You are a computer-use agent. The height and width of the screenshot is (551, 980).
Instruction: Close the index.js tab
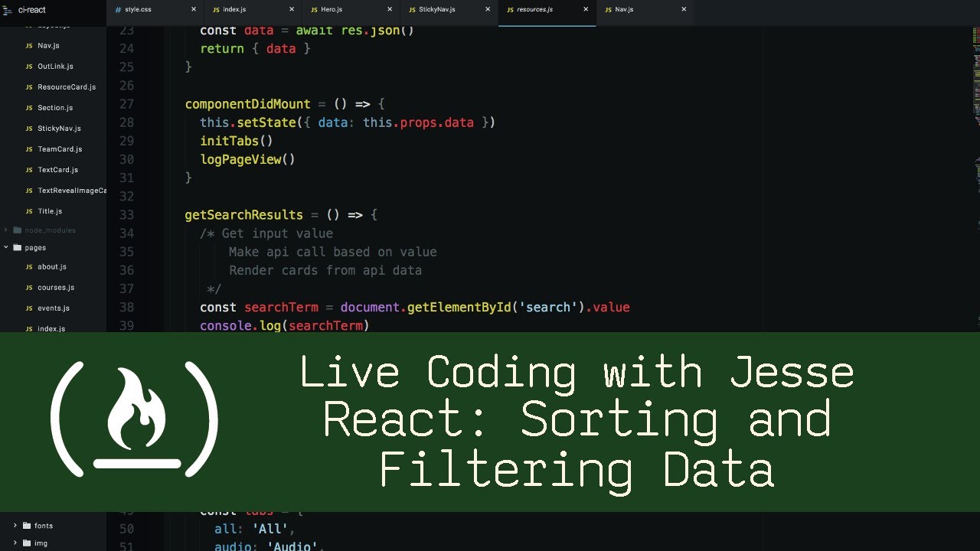(292, 9)
